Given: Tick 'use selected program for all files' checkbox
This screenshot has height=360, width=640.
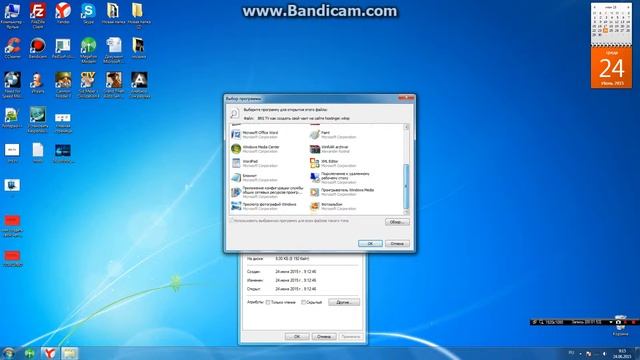Looking at the screenshot, I should coord(231,221).
